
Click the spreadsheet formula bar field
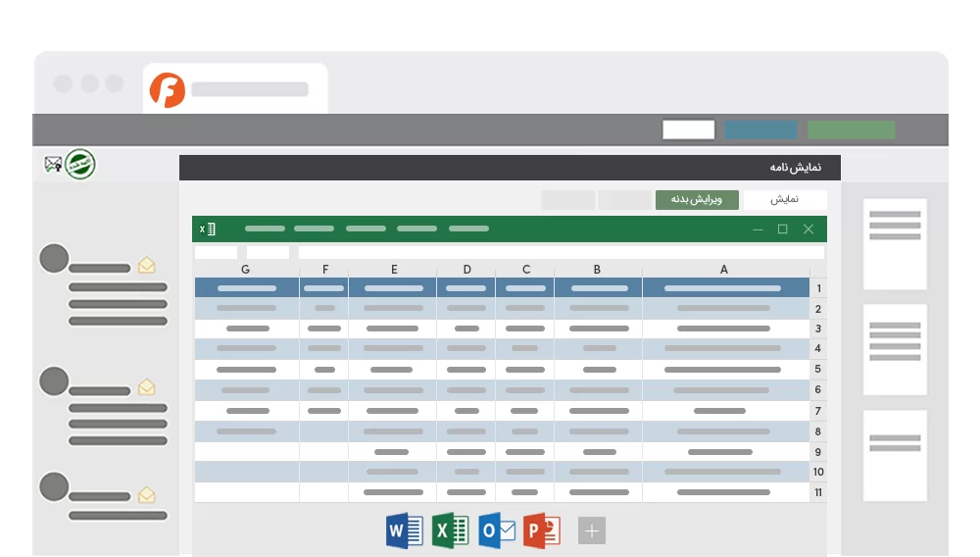pyautogui.click(x=562, y=253)
